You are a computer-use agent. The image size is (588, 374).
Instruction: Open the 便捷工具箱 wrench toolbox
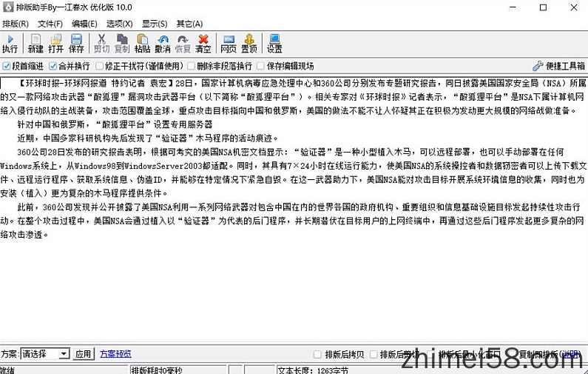pyautogui.click(x=558, y=66)
